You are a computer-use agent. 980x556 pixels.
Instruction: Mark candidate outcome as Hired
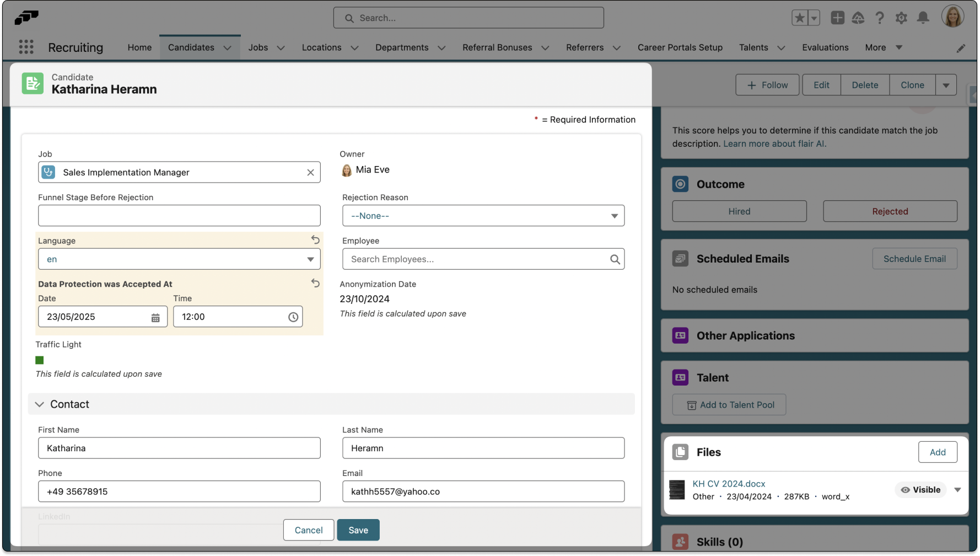click(x=739, y=211)
